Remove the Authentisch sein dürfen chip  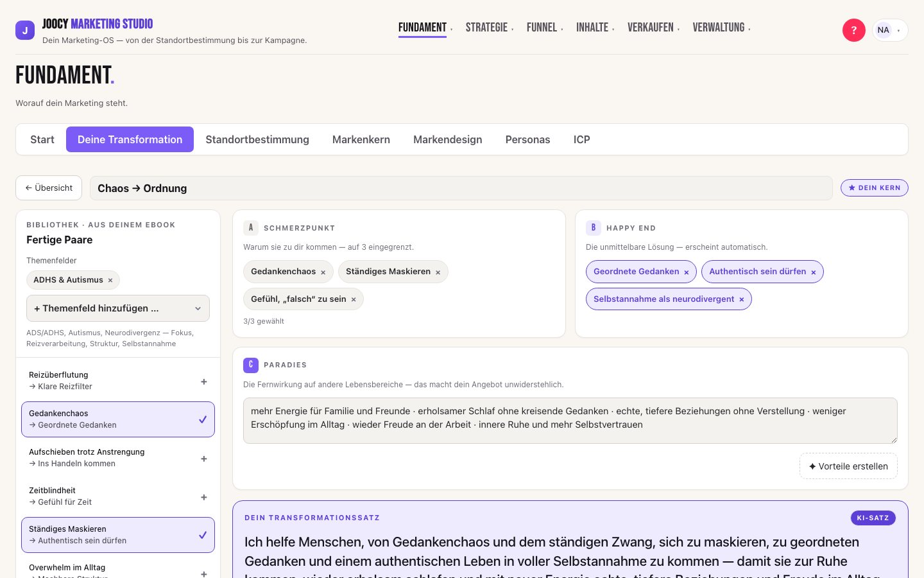click(x=813, y=272)
